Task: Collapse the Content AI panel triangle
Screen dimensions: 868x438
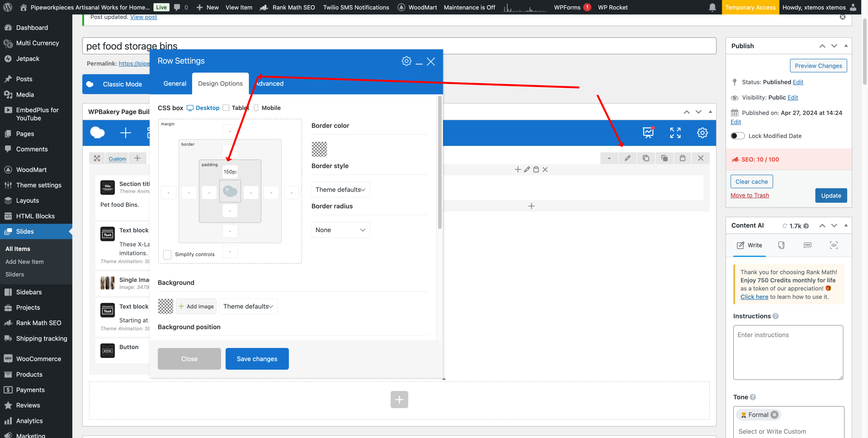Action: click(x=846, y=226)
